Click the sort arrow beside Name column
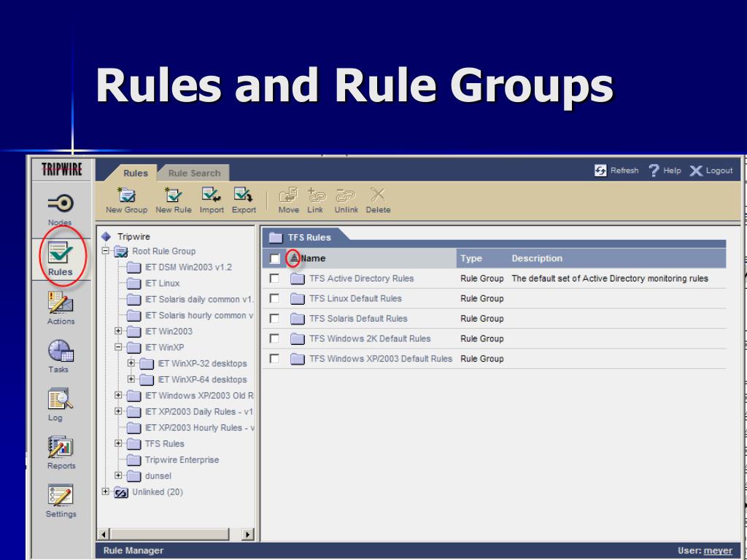 (294, 258)
